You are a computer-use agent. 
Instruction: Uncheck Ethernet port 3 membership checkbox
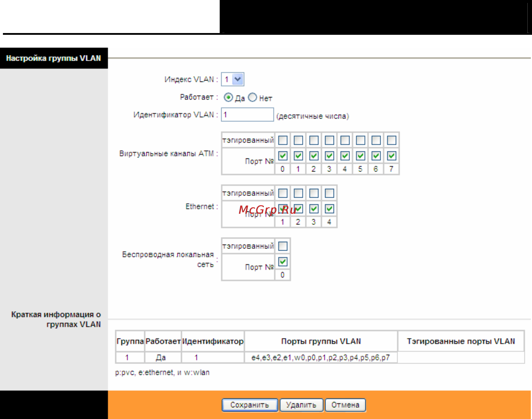coord(314,209)
